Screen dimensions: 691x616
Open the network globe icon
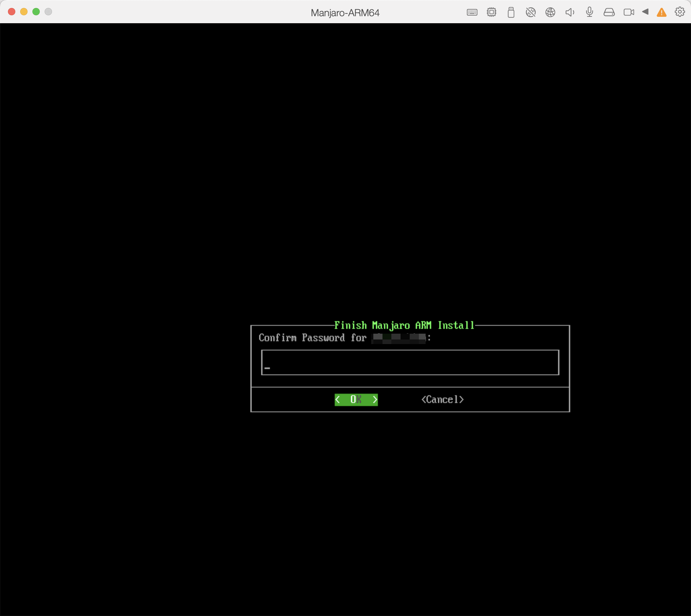coord(550,13)
